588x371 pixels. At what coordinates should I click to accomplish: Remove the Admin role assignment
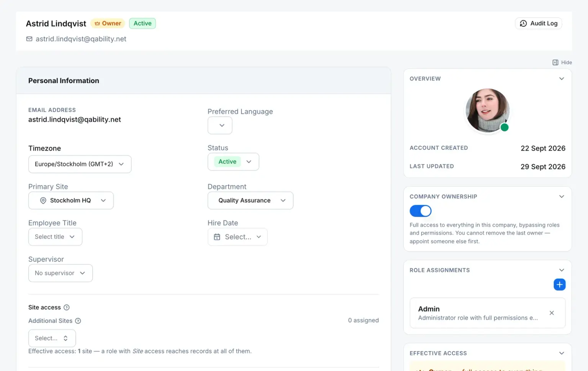tap(552, 313)
